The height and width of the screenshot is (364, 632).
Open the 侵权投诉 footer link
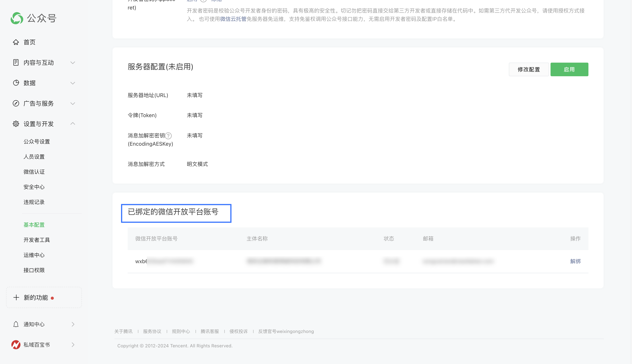(239, 331)
